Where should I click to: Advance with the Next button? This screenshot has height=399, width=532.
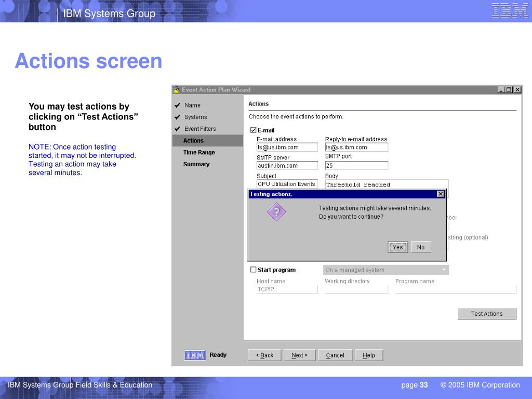tap(299, 355)
